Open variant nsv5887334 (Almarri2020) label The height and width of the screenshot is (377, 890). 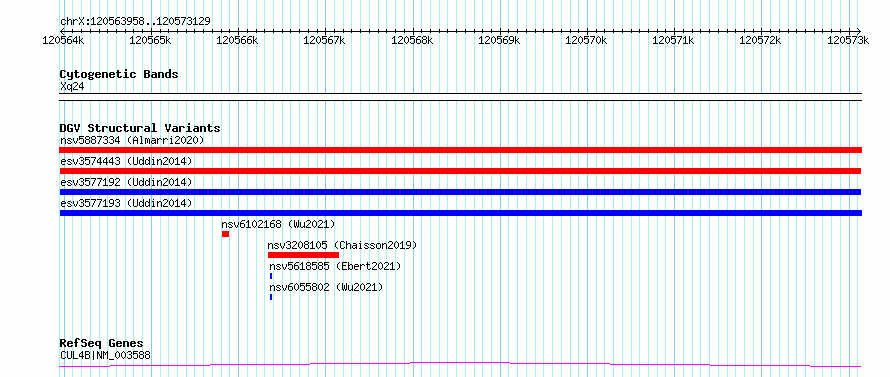click(132, 140)
